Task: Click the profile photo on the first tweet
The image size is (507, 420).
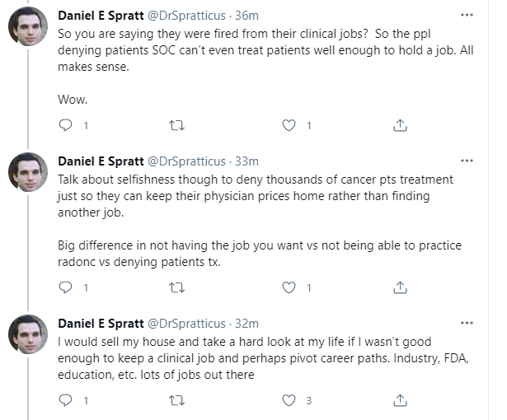Action: point(27,27)
